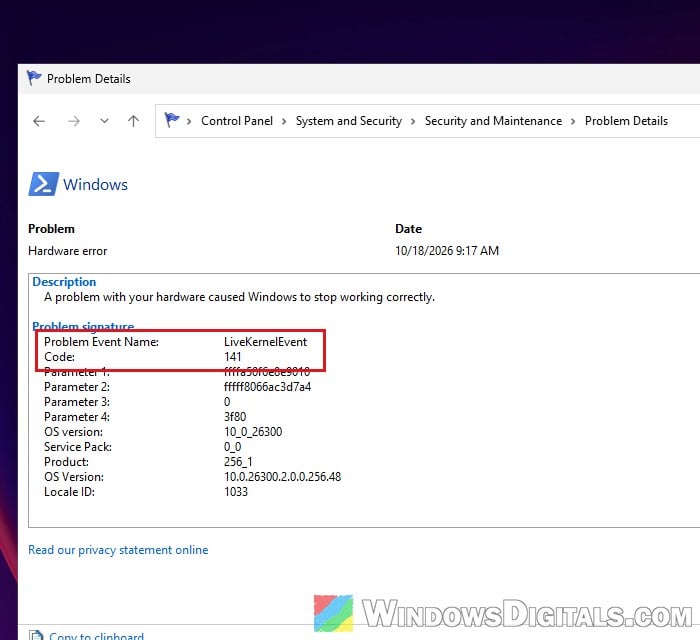
Task: Go forward with the right arrow button
Action: [x=74, y=121]
